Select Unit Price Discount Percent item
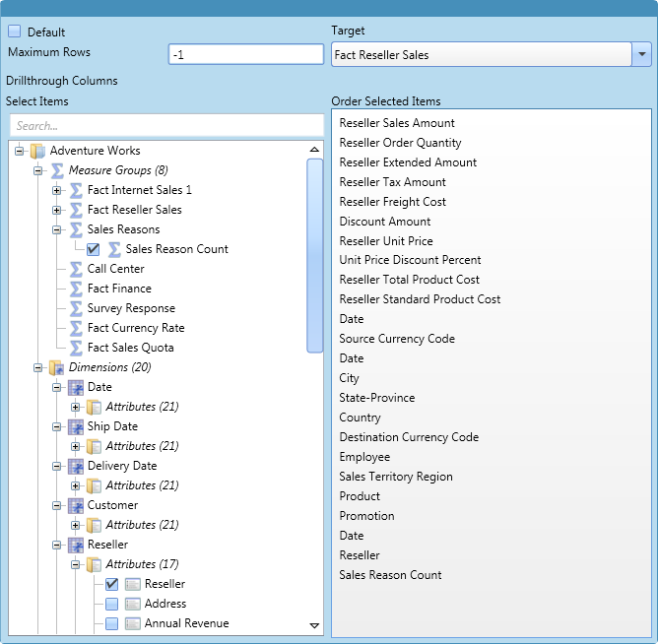The image size is (658, 644). pyautogui.click(x=410, y=260)
